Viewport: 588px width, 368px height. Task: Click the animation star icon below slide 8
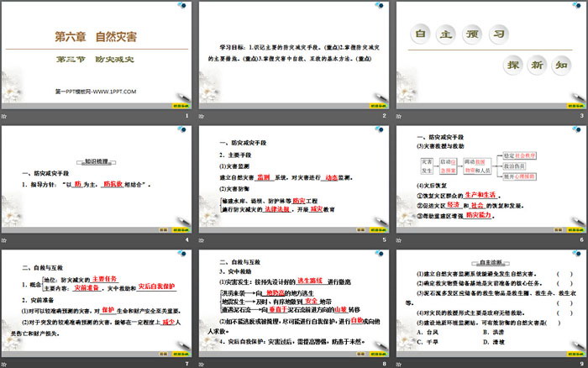tap(202, 364)
